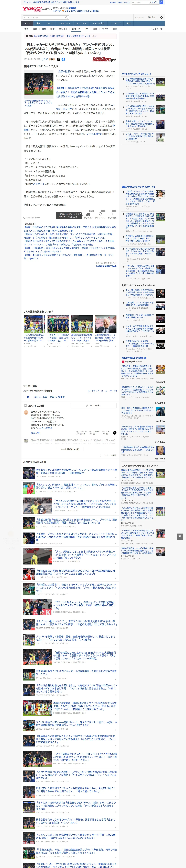Image resolution: width=186 pixels, height=868 pixels.
Task: Share the first comment on X
Action: (114, 433)
